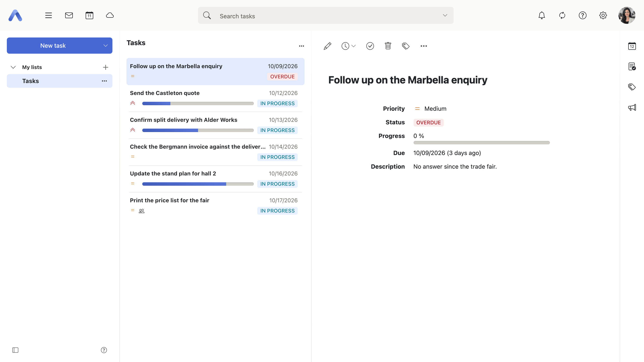Refresh tasks with the sync icon
This screenshot has width=644, height=362.
tap(562, 16)
